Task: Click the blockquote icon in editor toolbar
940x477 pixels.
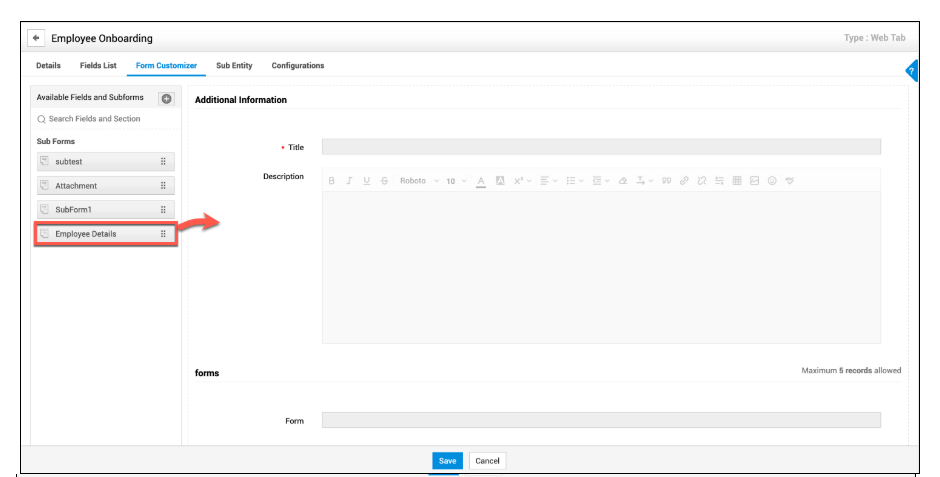Action: pyautogui.click(x=666, y=181)
